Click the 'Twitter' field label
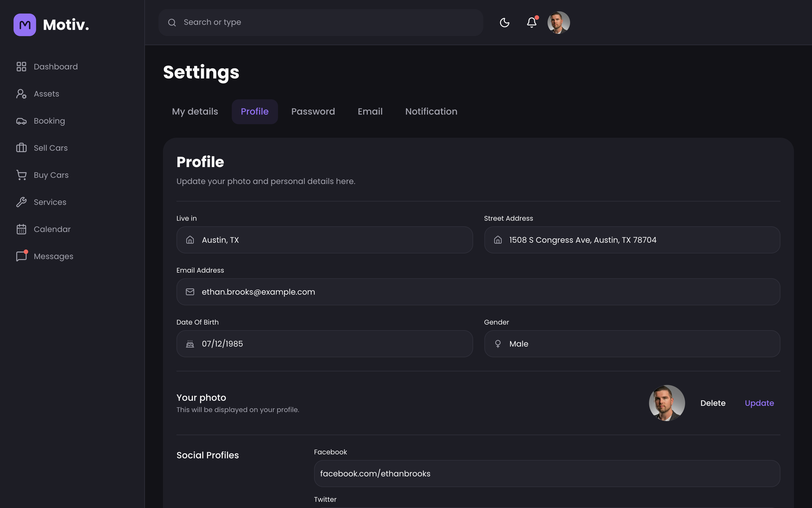Screen dimensions: 812x508 click(325, 500)
